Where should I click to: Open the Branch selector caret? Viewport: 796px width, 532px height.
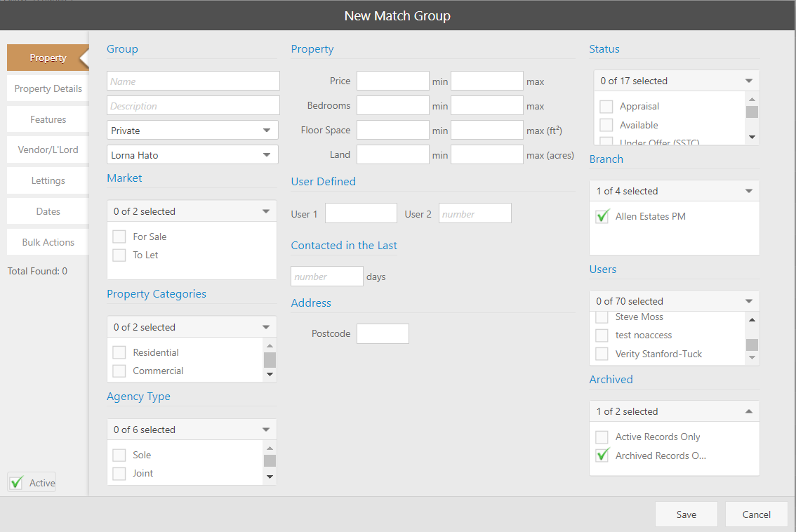click(x=748, y=191)
